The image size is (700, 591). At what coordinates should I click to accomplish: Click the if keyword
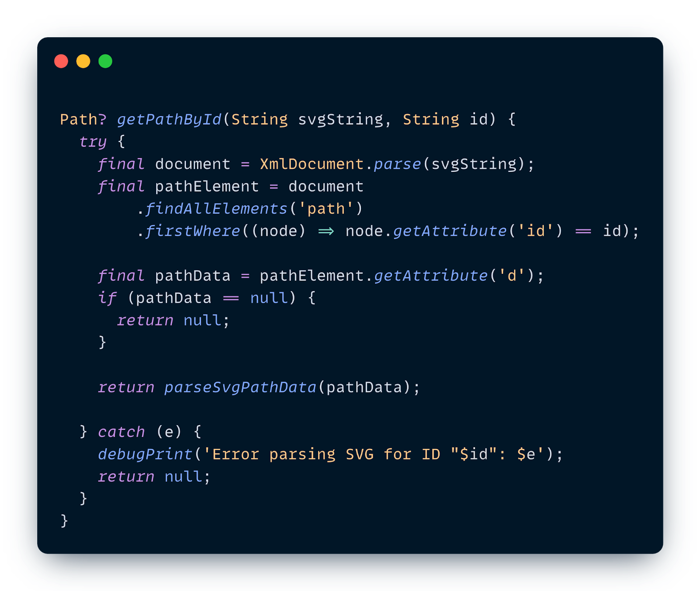(107, 298)
